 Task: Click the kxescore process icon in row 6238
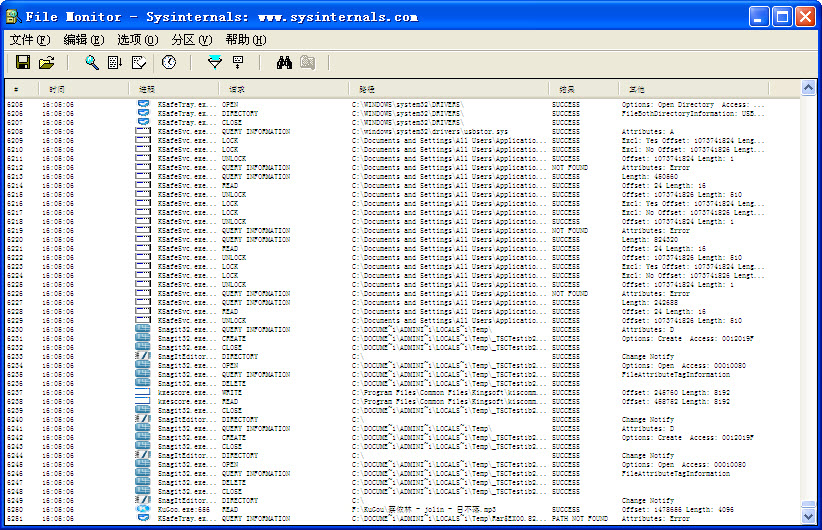(143, 401)
